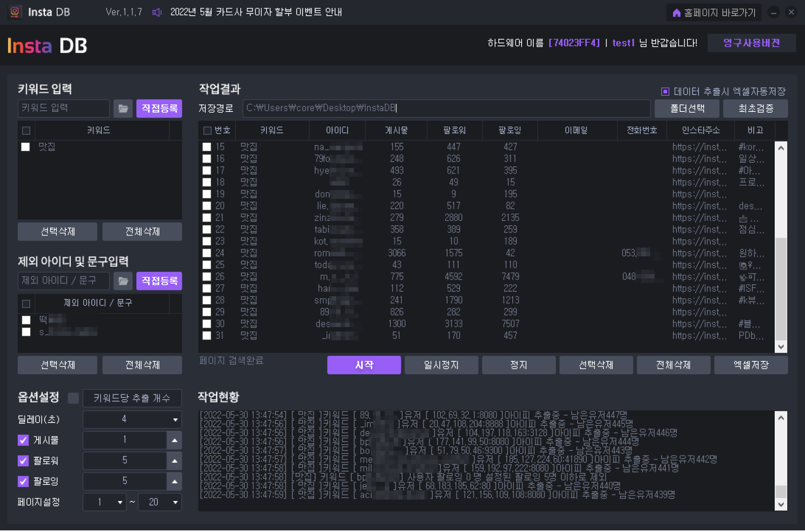The height and width of the screenshot is (532, 805).
Task: Click results table scroll down arrow
Action: point(781,347)
